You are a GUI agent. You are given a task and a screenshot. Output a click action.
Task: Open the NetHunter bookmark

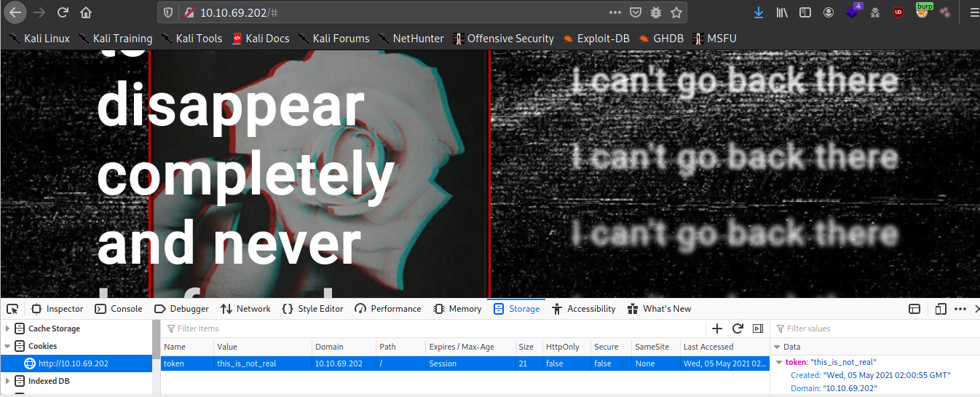(411, 38)
